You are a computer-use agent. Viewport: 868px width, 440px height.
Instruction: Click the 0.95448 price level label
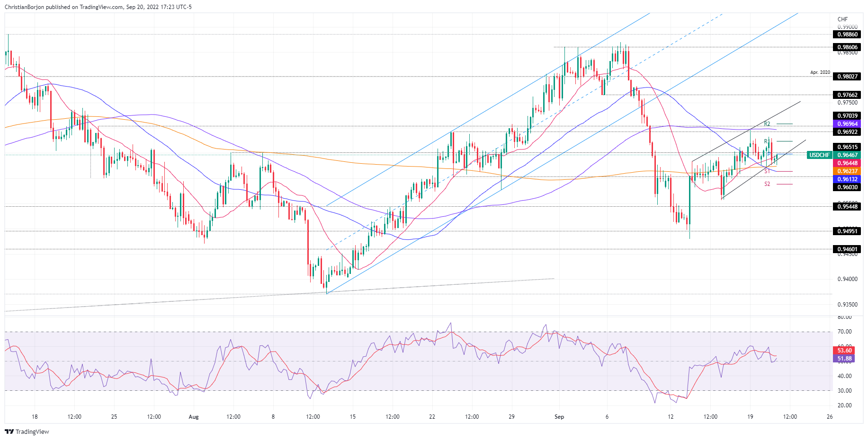(x=847, y=207)
